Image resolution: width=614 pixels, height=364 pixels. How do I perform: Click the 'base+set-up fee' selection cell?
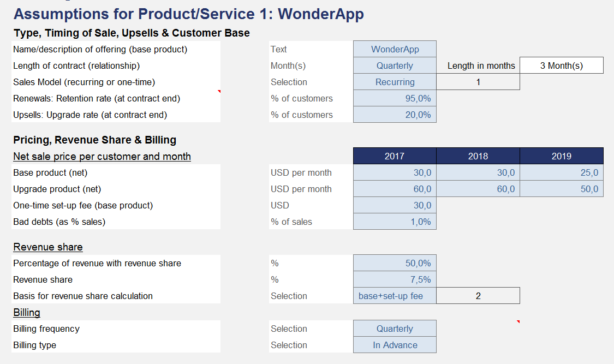click(395, 296)
